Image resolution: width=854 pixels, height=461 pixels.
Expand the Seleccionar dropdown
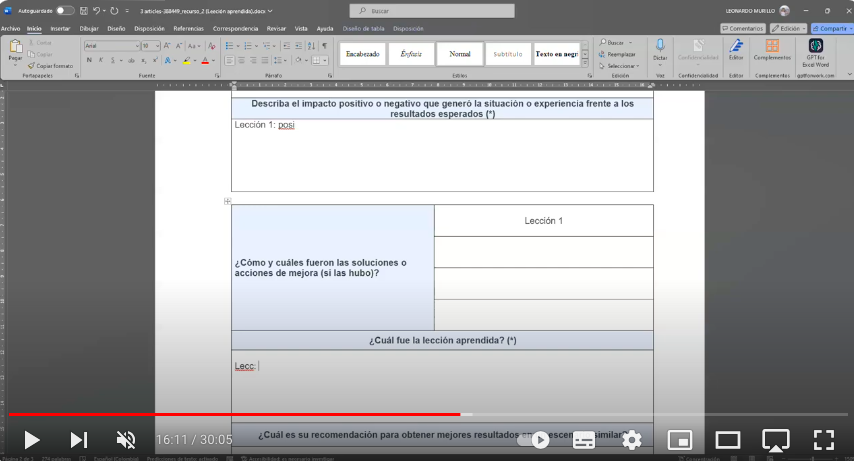(622, 66)
